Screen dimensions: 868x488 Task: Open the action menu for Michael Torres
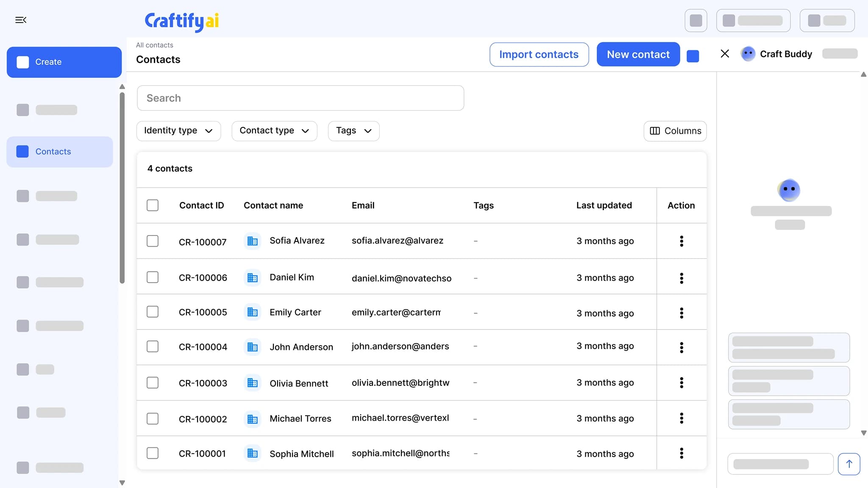(x=682, y=418)
